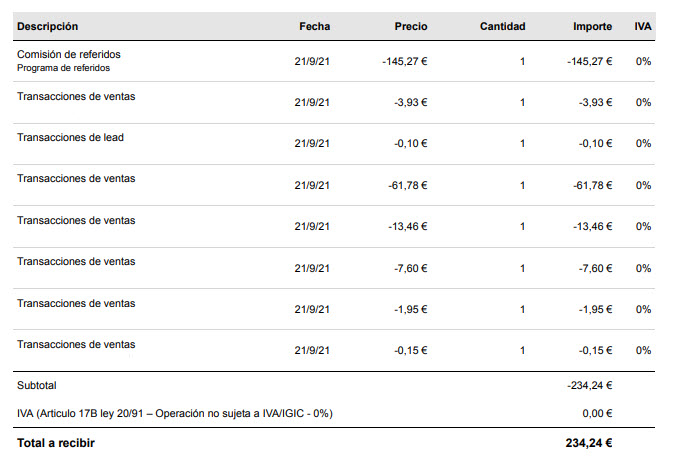Click the -234,24 € subtotal amount
Image resolution: width=678 pixels, height=476 pixels.
[589, 385]
